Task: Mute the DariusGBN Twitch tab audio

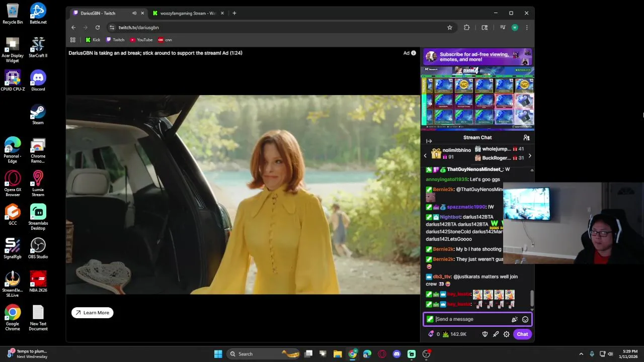Action: point(134,13)
